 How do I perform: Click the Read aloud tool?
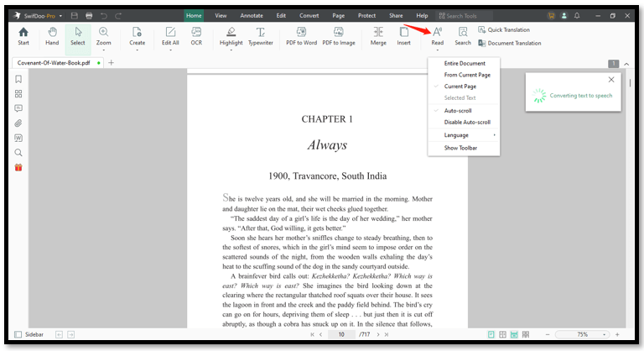pyautogui.click(x=438, y=36)
